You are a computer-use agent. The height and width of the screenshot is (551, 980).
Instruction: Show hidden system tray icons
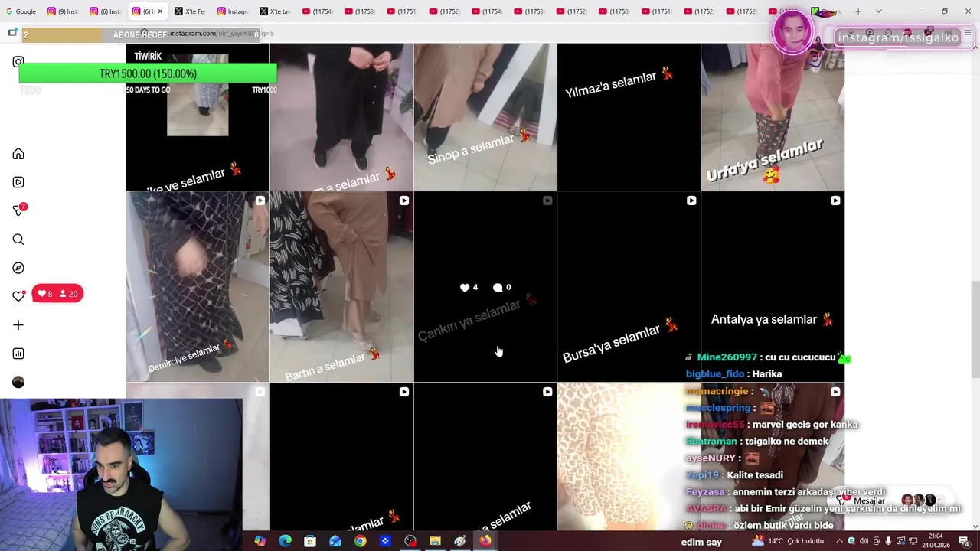coord(838,541)
